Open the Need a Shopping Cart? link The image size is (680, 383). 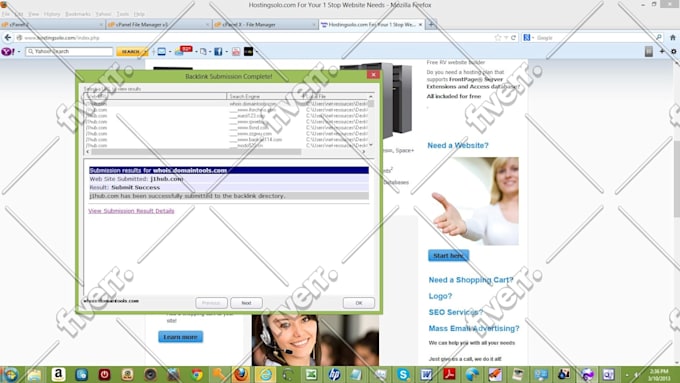pos(471,280)
